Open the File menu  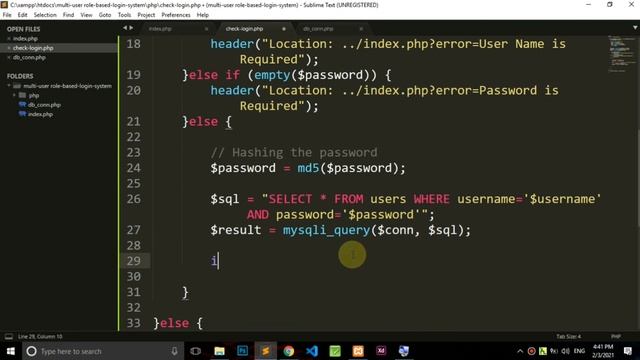coord(7,15)
